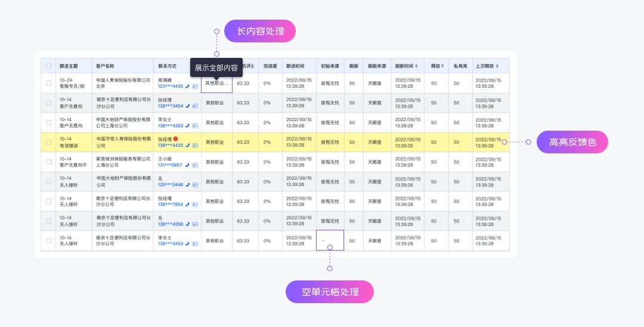Sort by 上次释放 using its sort arrows
The image size is (644, 327).
point(497,66)
